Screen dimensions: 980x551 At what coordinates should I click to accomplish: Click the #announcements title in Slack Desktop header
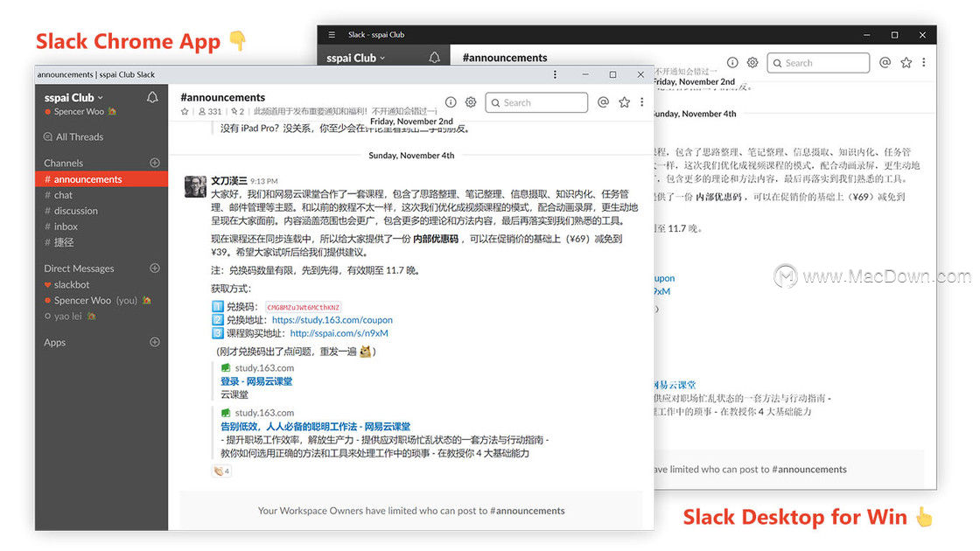click(505, 58)
